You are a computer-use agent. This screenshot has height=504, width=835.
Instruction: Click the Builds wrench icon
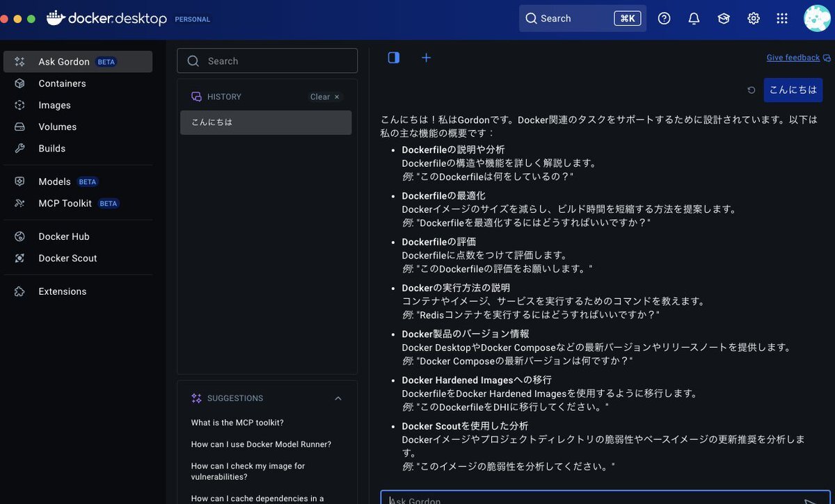(20, 148)
